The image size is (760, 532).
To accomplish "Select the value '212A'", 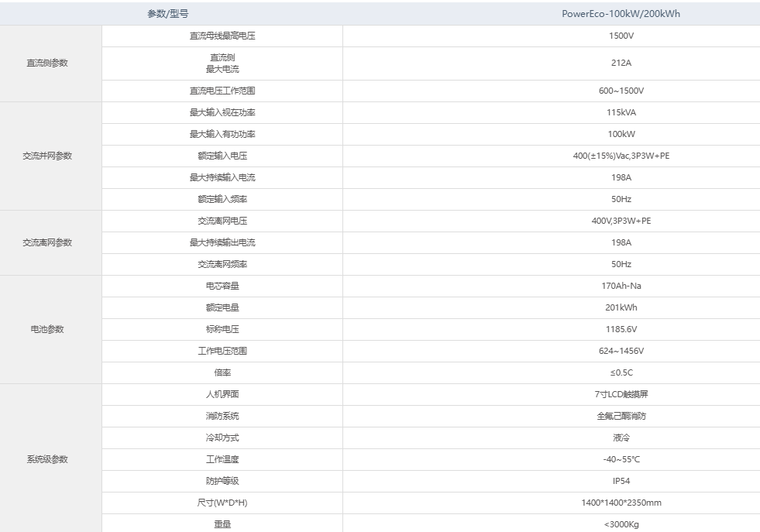I will click(621, 63).
